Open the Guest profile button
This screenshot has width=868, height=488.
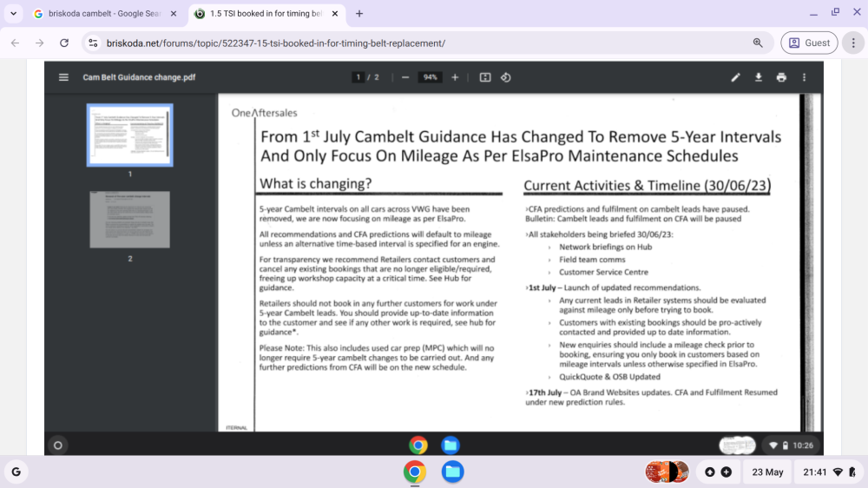click(x=809, y=43)
